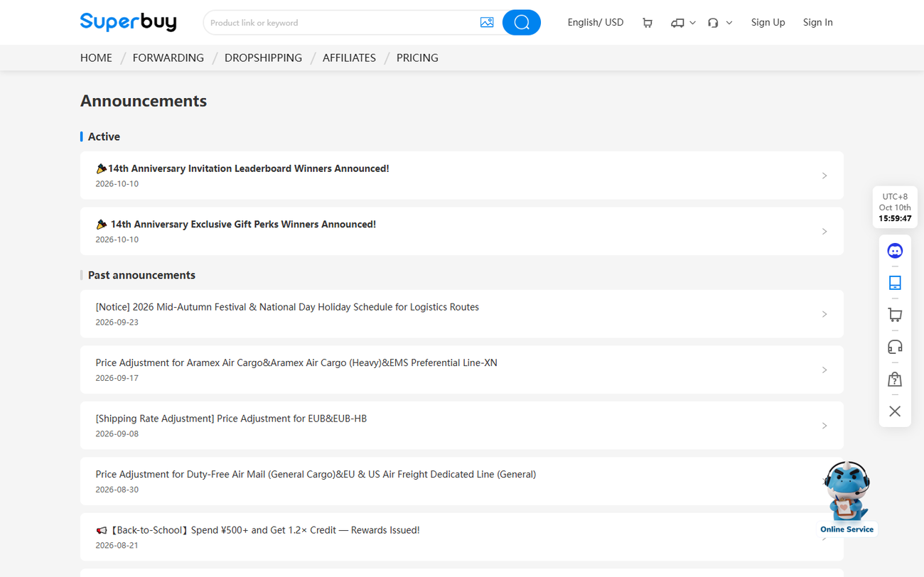Screen dimensions: 924x577
Task: Click the Past announcements section label
Action: (x=141, y=275)
